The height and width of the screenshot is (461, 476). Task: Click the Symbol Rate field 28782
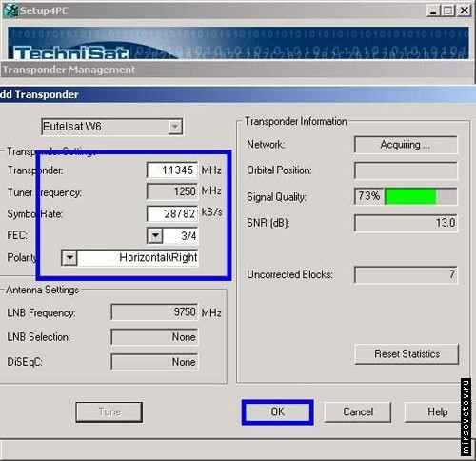pos(172,213)
